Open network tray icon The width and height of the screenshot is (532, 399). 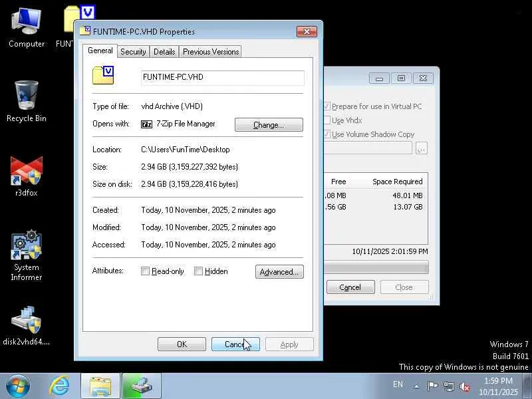pos(449,386)
